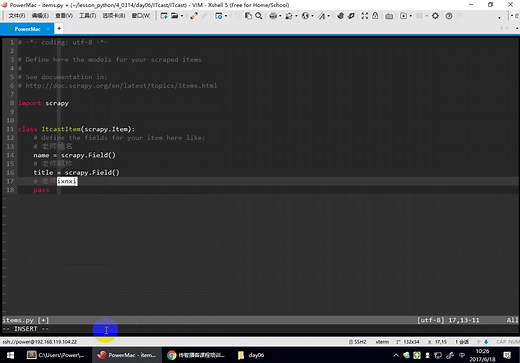Image resolution: width=520 pixels, height=363 pixels.
Task: Click the Copy icon in toolbar
Action: [x=248, y=16]
